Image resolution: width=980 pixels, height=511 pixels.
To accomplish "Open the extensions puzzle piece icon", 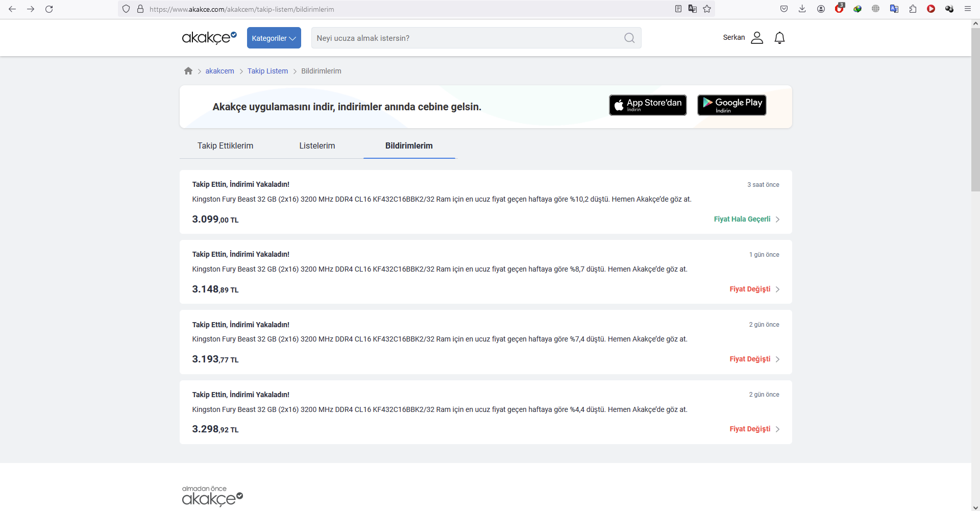I will click(913, 9).
